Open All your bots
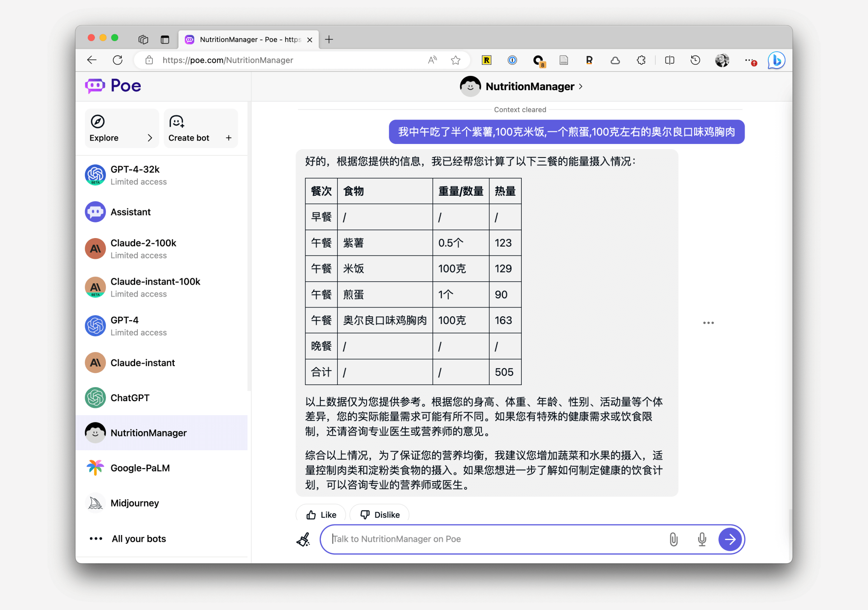This screenshot has height=610, width=868. [x=139, y=539]
